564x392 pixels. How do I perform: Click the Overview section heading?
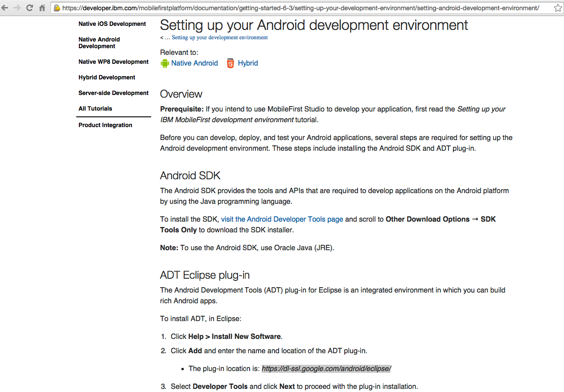pos(181,94)
